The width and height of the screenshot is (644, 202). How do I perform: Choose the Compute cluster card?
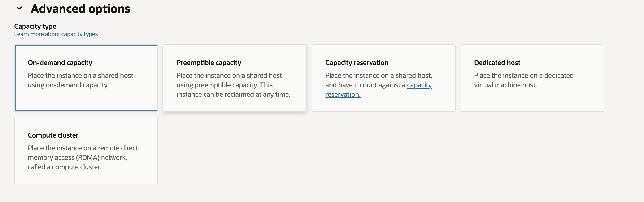click(x=86, y=151)
